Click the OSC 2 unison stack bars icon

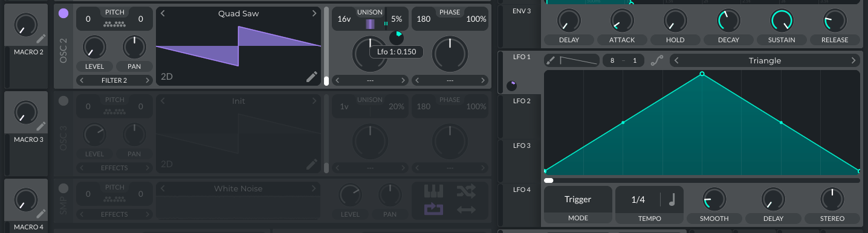370,24
